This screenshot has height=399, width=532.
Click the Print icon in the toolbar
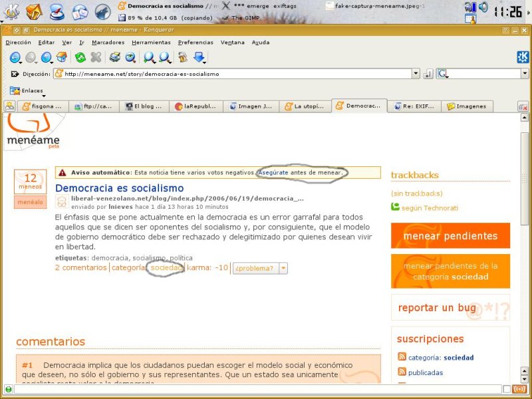click(114, 58)
